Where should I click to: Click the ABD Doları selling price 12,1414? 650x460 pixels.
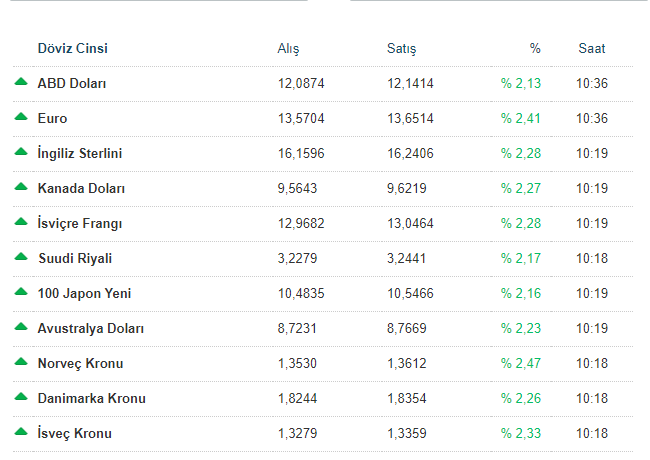pos(410,84)
